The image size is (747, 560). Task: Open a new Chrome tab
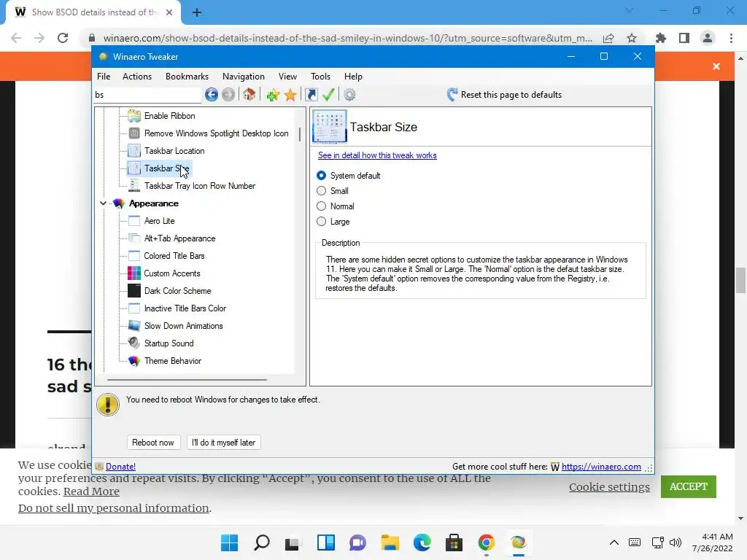(197, 12)
